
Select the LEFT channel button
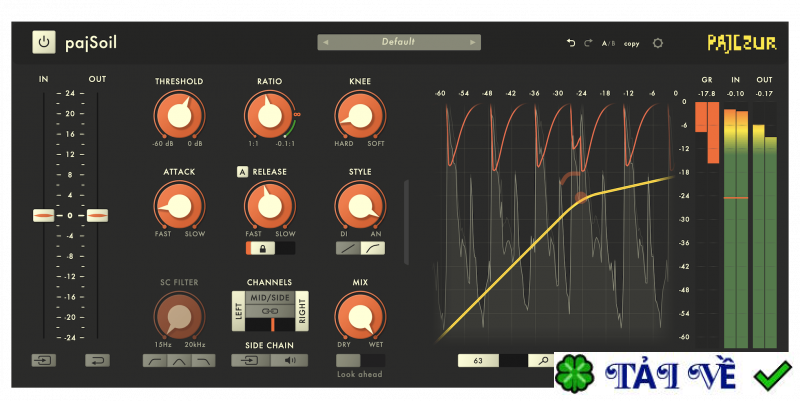238,311
